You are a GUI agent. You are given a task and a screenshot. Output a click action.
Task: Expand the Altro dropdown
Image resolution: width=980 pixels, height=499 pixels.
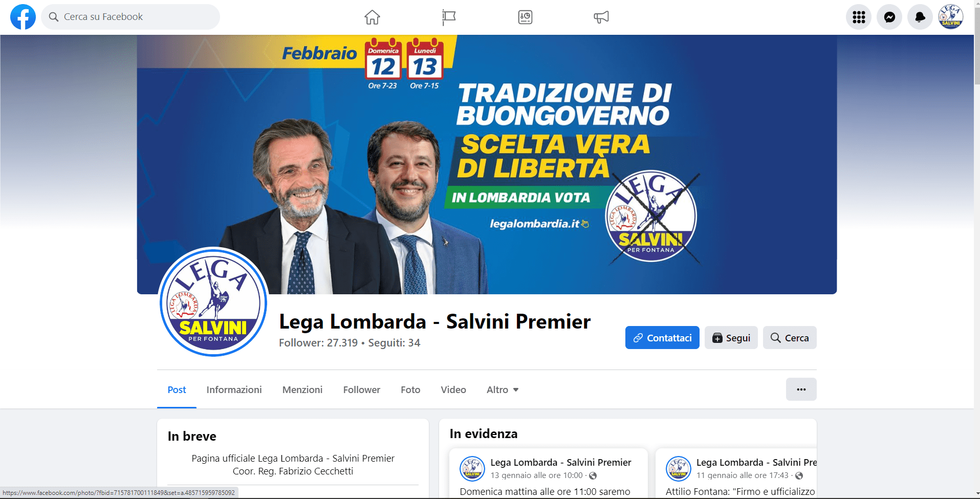(x=503, y=389)
